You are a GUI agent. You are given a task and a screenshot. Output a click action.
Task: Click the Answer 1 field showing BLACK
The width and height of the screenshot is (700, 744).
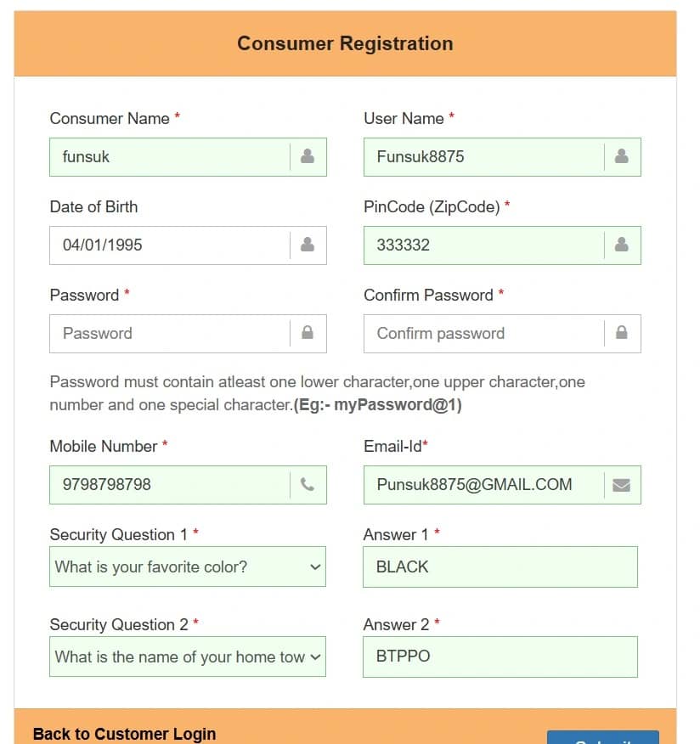(x=500, y=566)
